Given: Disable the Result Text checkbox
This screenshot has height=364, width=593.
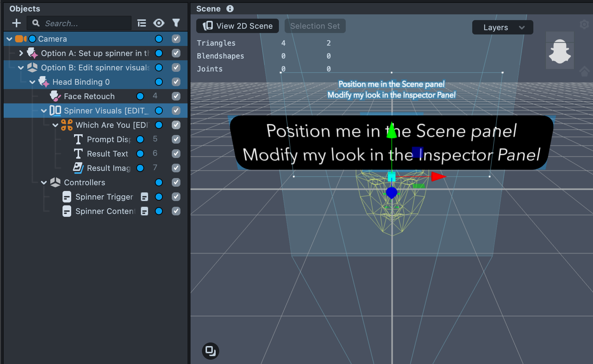Looking at the screenshot, I should coord(176,154).
